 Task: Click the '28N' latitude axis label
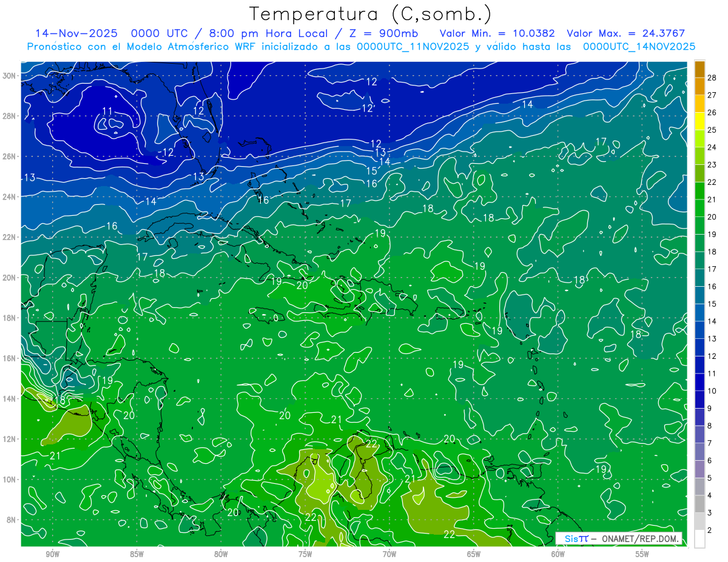point(9,116)
